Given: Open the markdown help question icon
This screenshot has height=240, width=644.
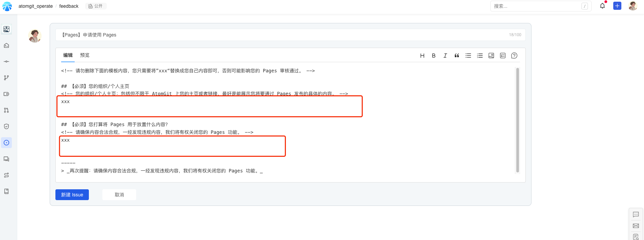Looking at the screenshot, I should 514,56.
